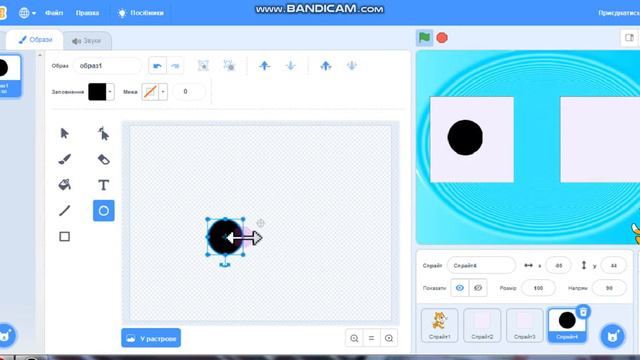Switch to the Costumes tab
This screenshot has height=360, width=640.
coord(35,40)
